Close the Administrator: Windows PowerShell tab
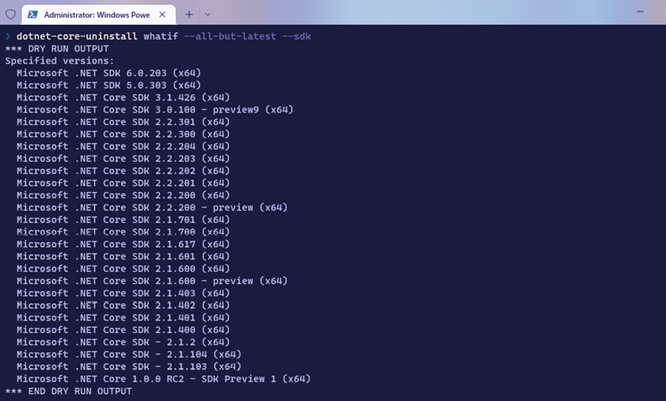 click(x=162, y=14)
